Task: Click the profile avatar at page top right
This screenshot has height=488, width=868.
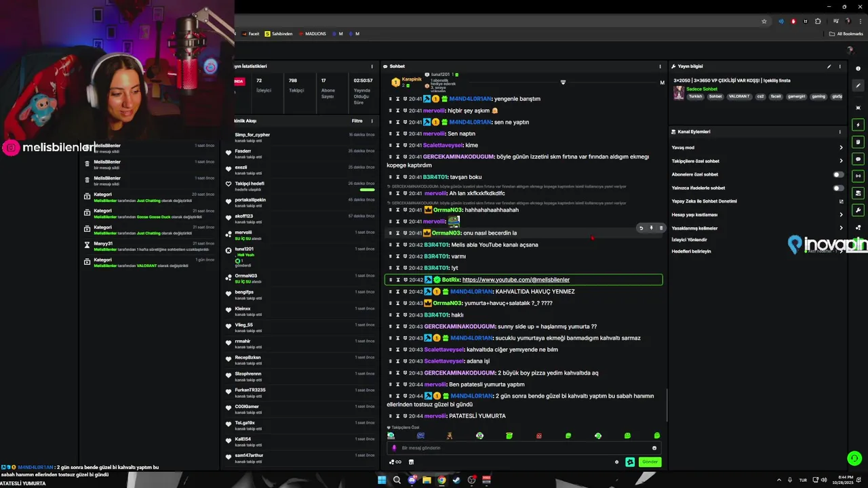Action: coord(850,50)
